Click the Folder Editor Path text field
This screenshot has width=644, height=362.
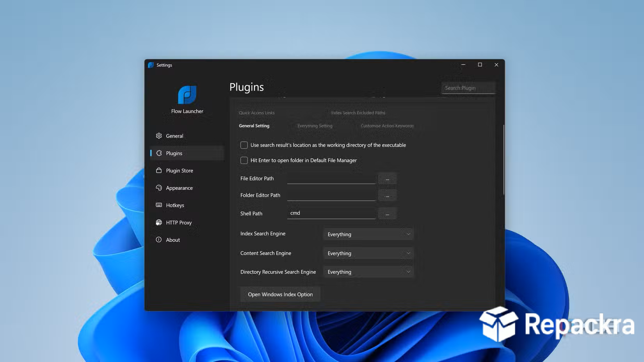coord(331,195)
